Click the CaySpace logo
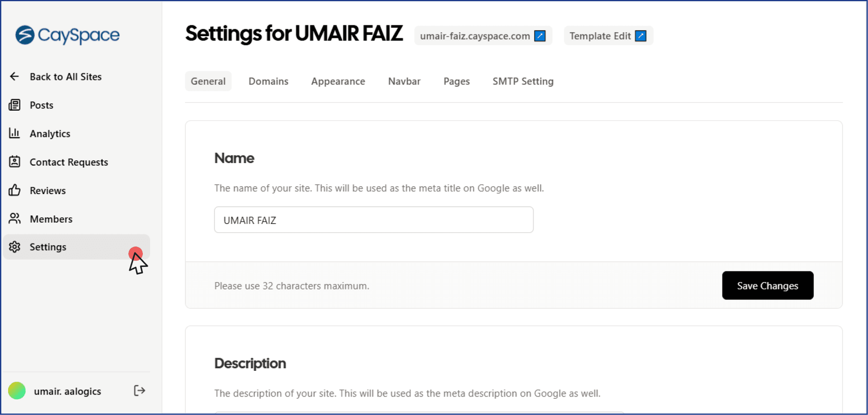Screen dimensions: 868x415 click(67, 35)
